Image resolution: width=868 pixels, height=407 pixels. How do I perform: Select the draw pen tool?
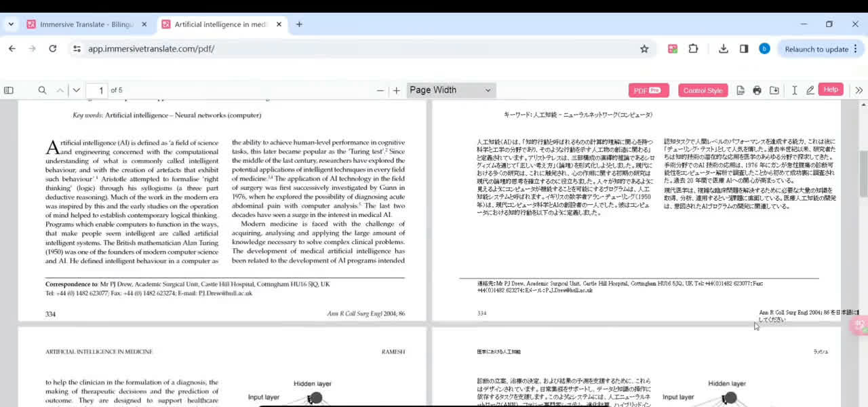point(810,90)
